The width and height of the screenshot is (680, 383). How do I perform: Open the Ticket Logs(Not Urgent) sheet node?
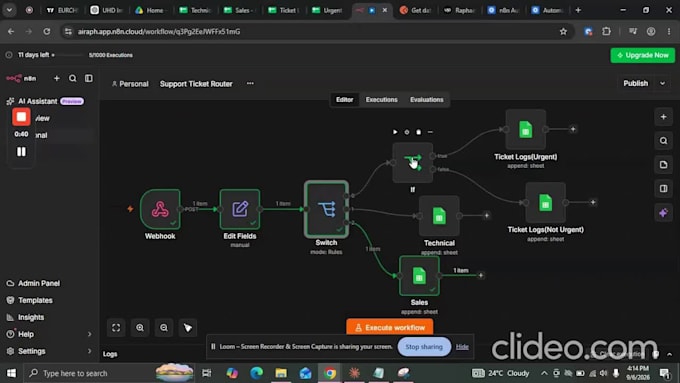click(x=546, y=202)
